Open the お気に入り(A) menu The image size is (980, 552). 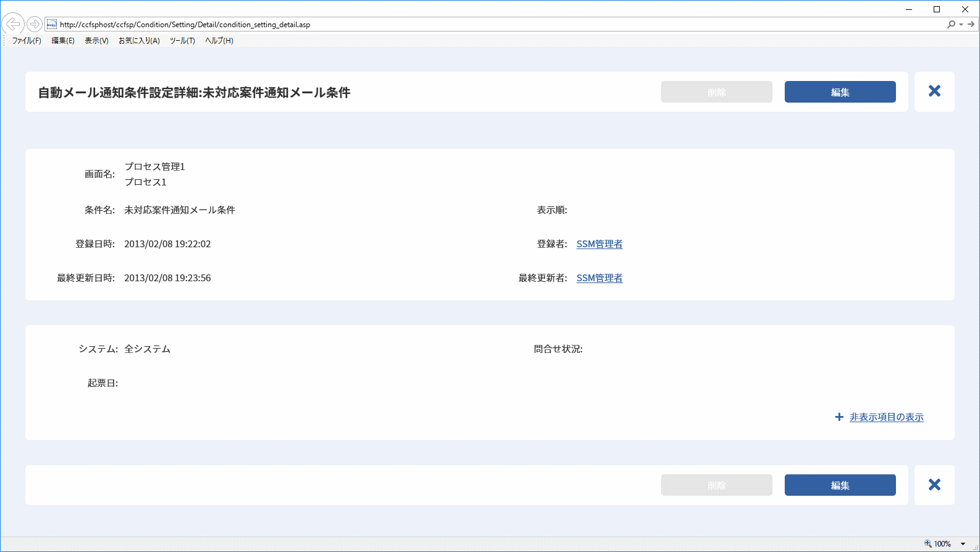[x=139, y=41]
